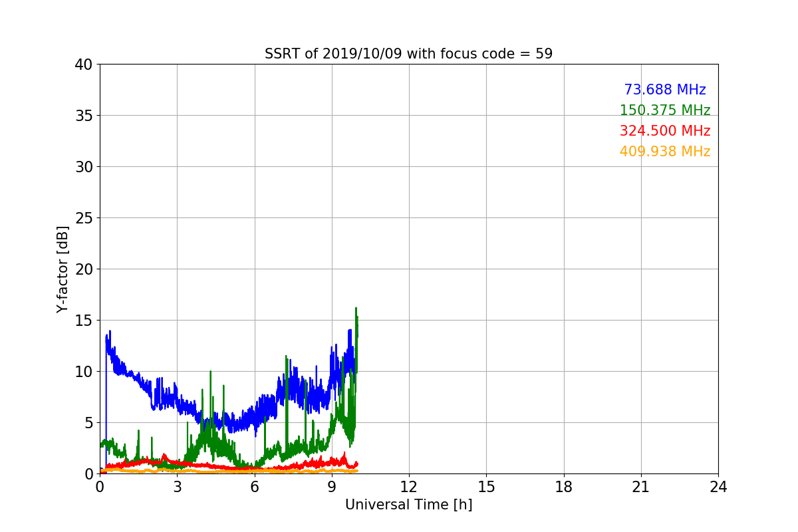Screen dimensions: 798x532
Task: Select the 409.938 MHz legend label
Action: 665,152
